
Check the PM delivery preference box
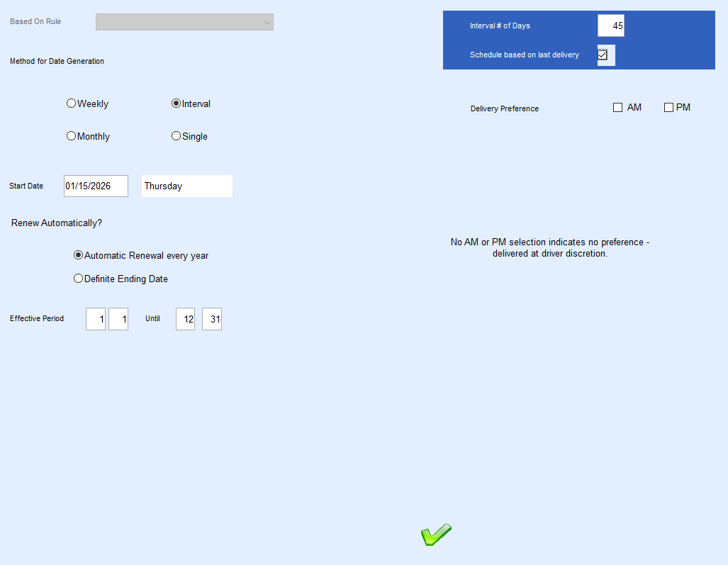(x=668, y=108)
